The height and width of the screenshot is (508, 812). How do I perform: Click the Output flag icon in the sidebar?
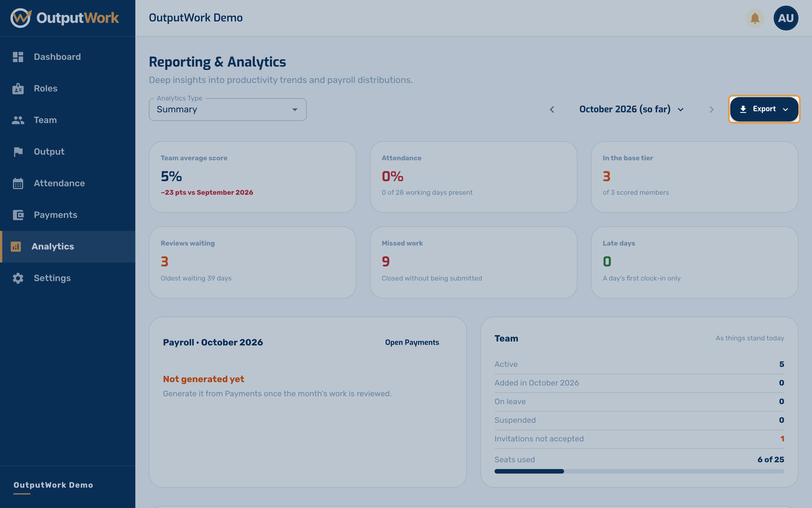[18, 152]
